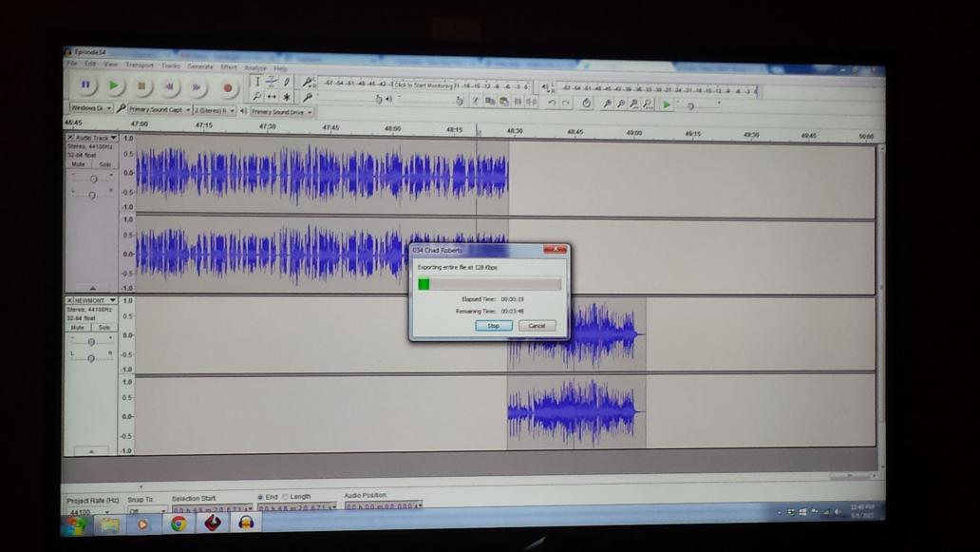The width and height of the screenshot is (980, 552).
Task: Click Skip to End button
Action: pos(197,87)
